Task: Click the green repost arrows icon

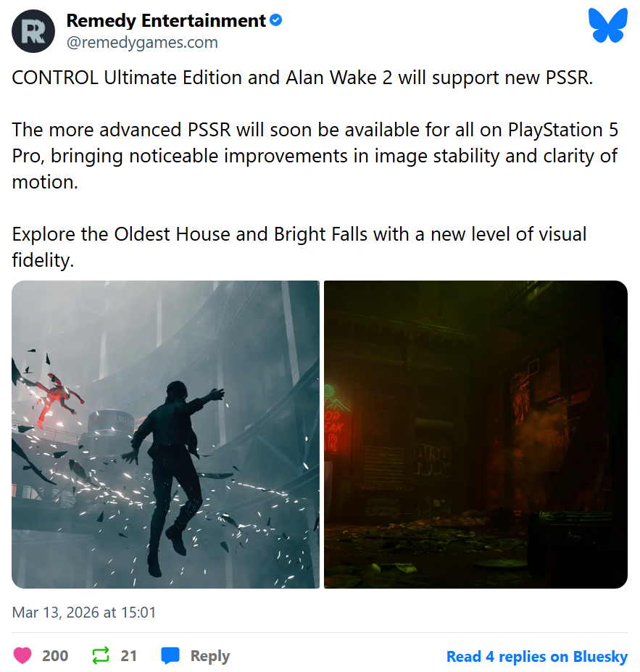Action: point(101,656)
